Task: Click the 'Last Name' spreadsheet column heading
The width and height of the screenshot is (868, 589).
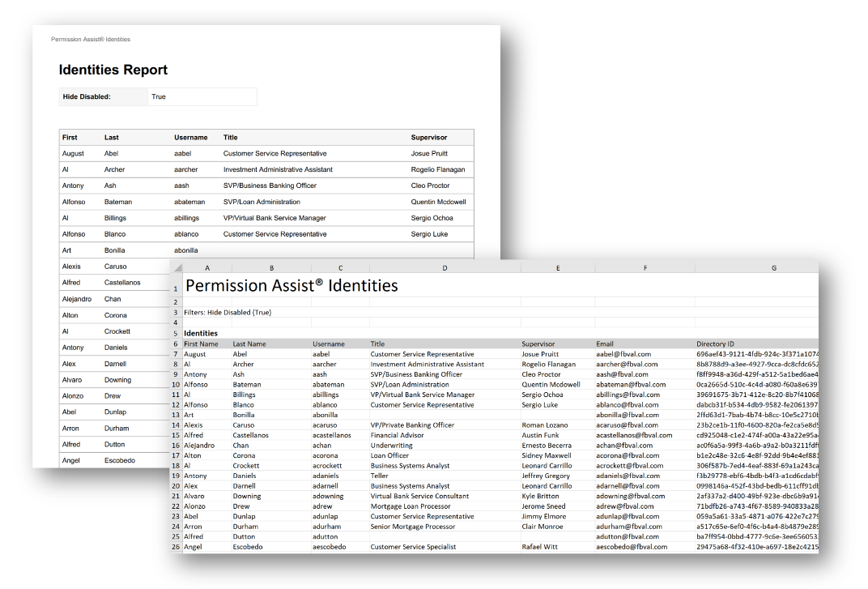Action: pos(249,344)
